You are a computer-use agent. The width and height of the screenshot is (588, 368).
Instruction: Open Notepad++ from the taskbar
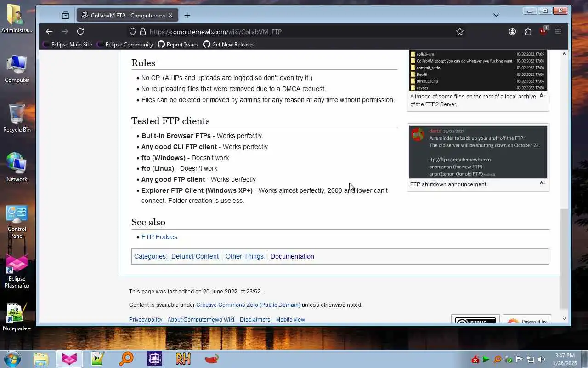click(98, 359)
